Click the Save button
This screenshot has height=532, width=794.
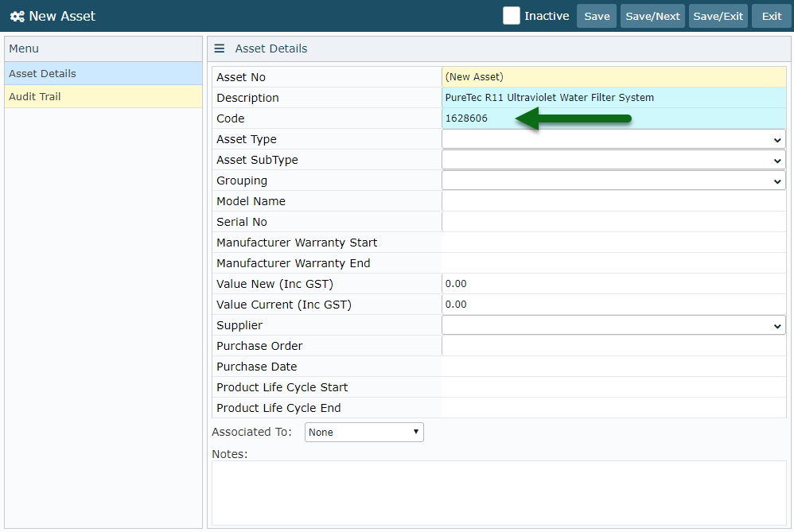[x=597, y=16]
